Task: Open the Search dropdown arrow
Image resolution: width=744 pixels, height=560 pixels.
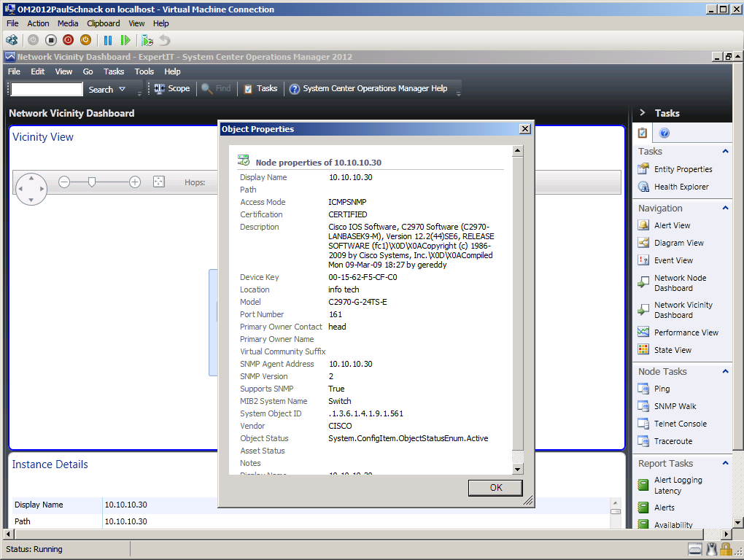Action: (121, 89)
